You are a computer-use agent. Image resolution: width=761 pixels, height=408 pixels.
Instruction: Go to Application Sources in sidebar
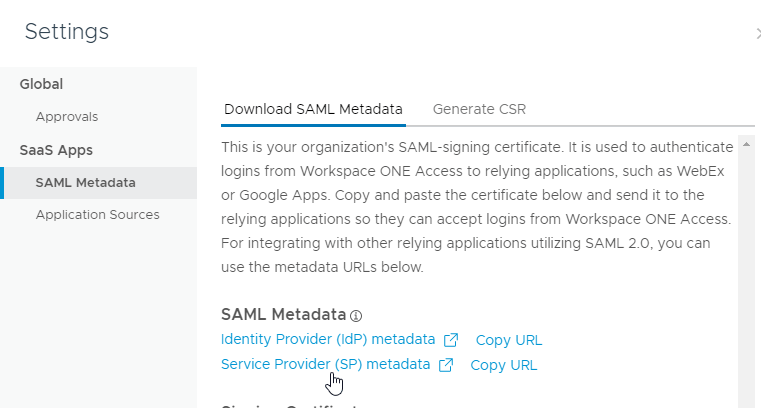coord(97,214)
